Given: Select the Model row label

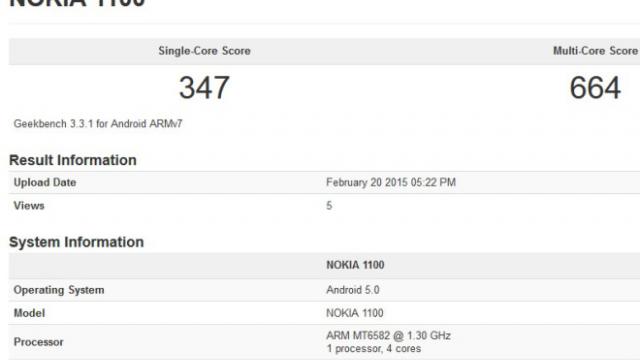Looking at the screenshot, I should pos(29,313).
